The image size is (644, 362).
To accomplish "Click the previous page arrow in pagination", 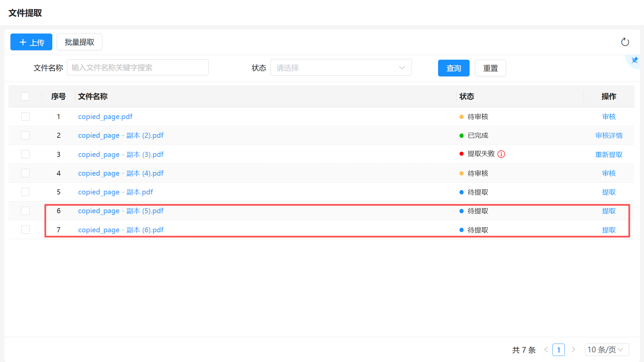I will (546, 350).
